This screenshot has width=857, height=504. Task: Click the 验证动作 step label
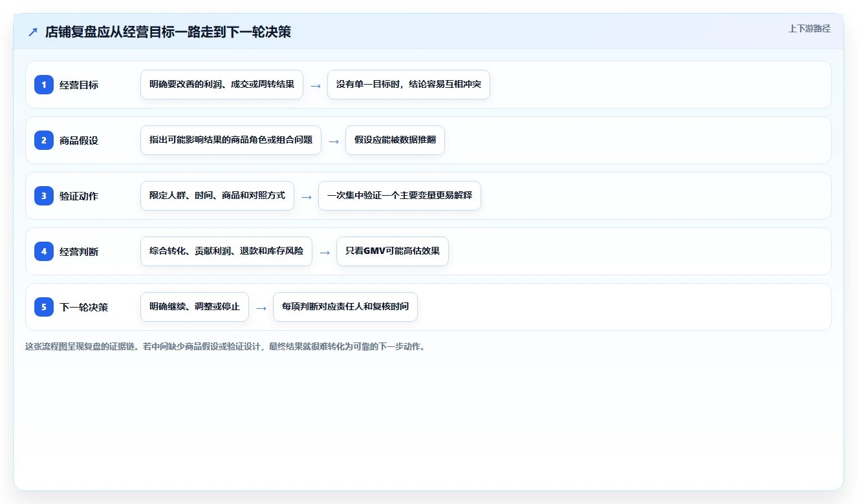pos(79,196)
